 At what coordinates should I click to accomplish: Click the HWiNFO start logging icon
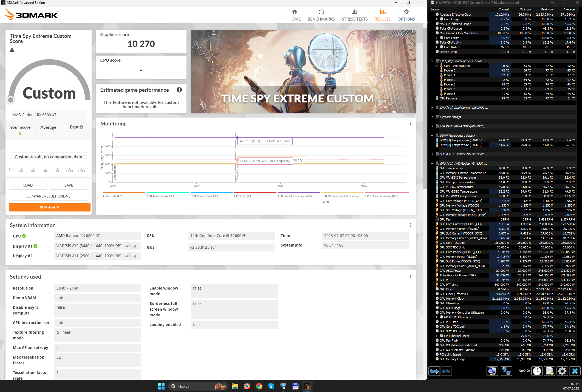point(550,371)
